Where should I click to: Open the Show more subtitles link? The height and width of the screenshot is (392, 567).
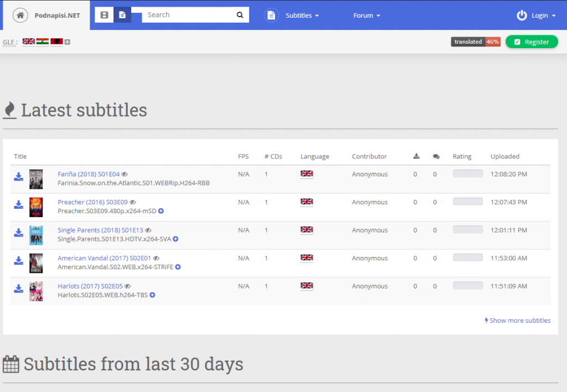point(518,321)
